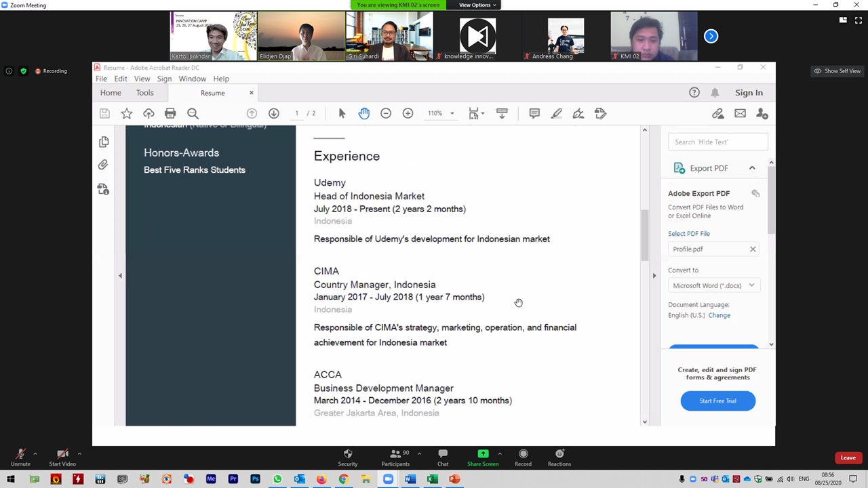
Task: Activate the Hand pan tool
Action: coord(364,113)
